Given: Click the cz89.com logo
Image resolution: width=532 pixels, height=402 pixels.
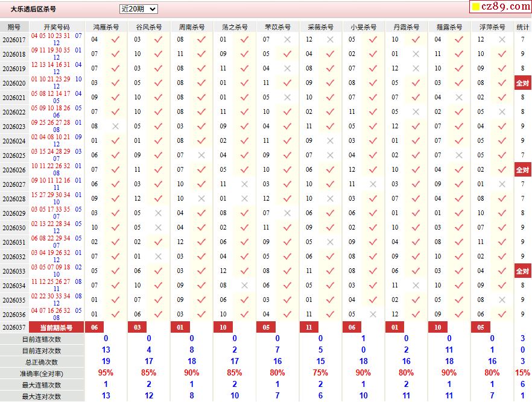Looking at the screenshot, I should (x=500, y=7).
